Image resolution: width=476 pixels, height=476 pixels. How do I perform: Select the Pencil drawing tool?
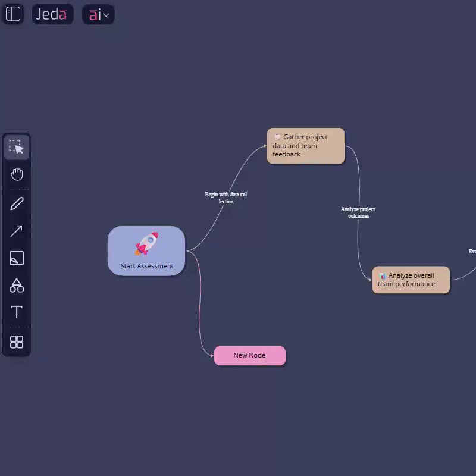[17, 203]
